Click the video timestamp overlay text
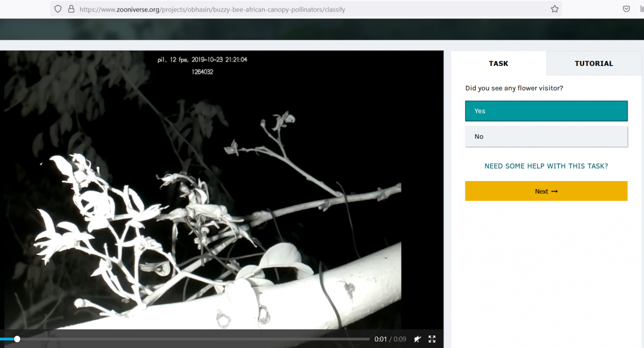This screenshot has height=348, width=644. tap(202, 59)
